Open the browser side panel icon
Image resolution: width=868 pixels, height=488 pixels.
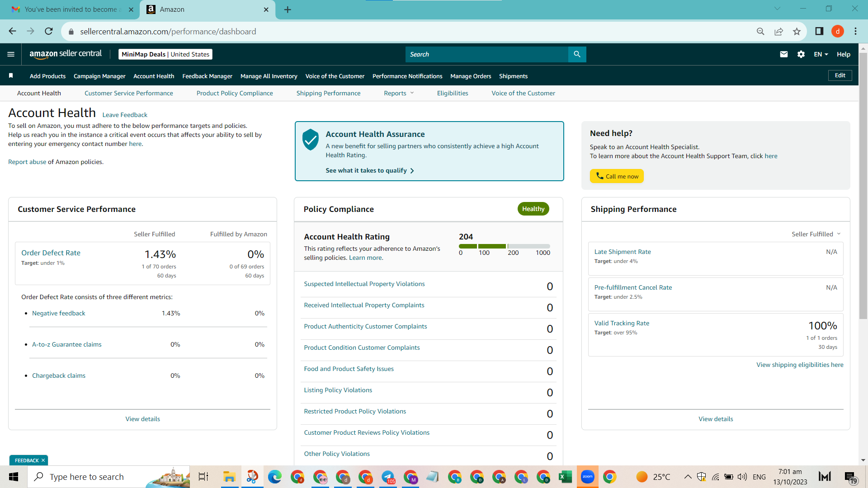pyautogui.click(x=819, y=31)
